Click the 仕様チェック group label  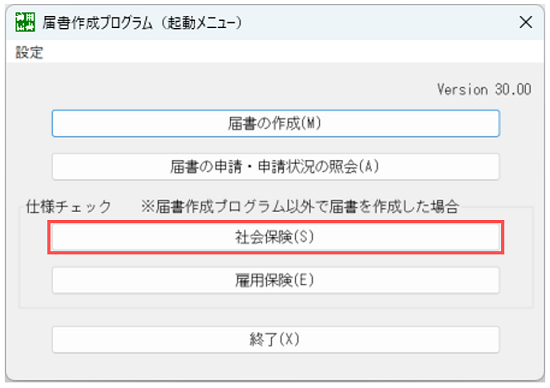click(x=68, y=206)
